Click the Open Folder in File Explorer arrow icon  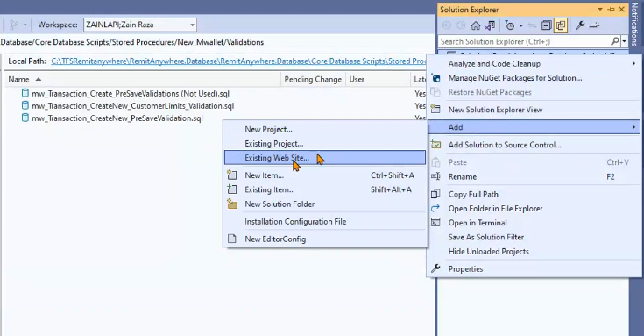[x=435, y=208]
